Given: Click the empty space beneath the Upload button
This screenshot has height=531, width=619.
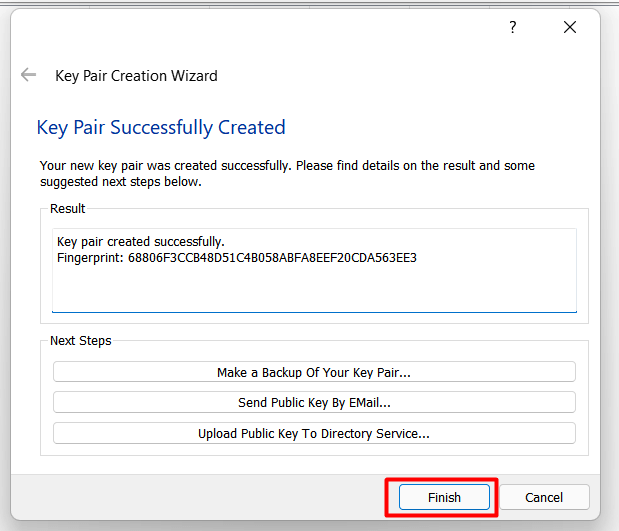Looking at the screenshot, I should [314, 449].
